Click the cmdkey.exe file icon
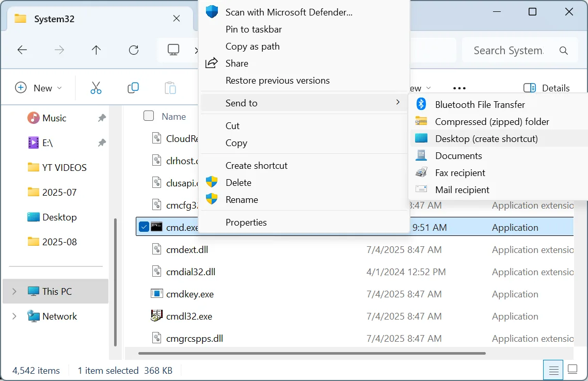The width and height of the screenshot is (588, 381). (x=157, y=294)
